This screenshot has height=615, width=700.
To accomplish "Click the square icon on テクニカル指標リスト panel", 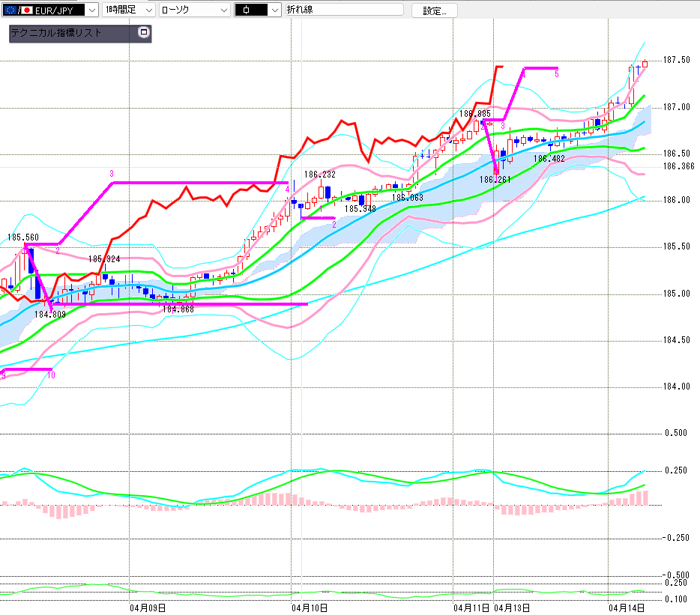I will pyautogui.click(x=144, y=33).
